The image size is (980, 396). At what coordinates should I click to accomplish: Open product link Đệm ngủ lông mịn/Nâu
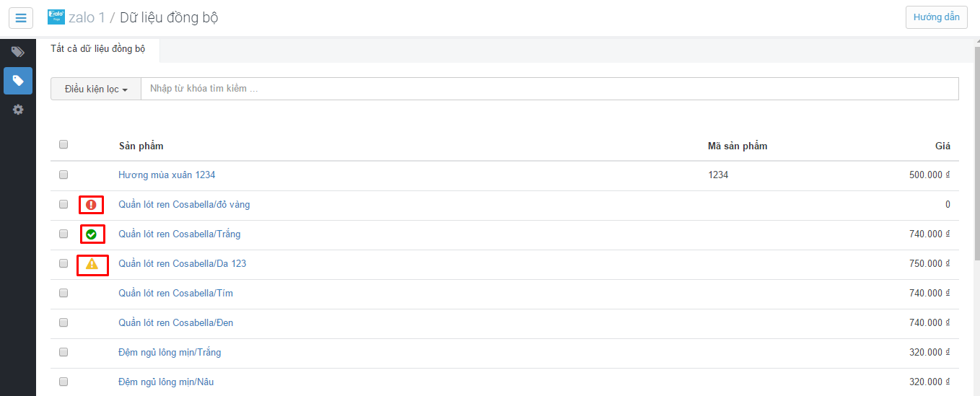(166, 382)
